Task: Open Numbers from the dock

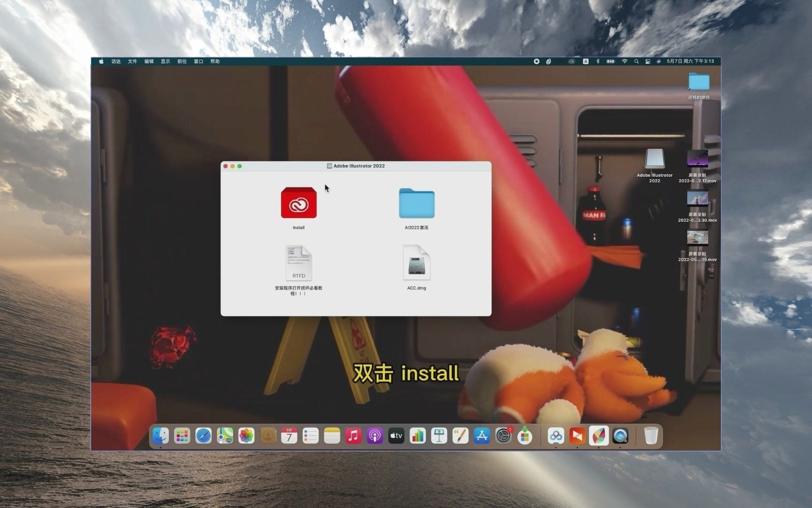Action: [x=418, y=436]
